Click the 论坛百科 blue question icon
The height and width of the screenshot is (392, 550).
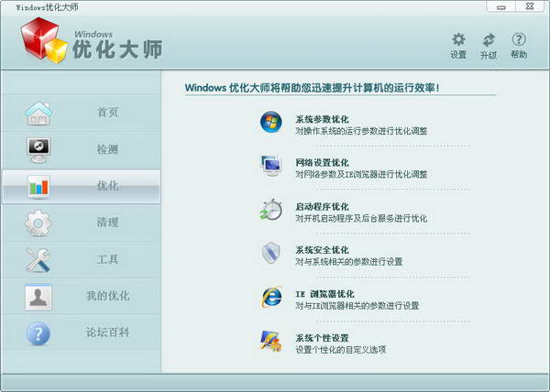(38, 333)
